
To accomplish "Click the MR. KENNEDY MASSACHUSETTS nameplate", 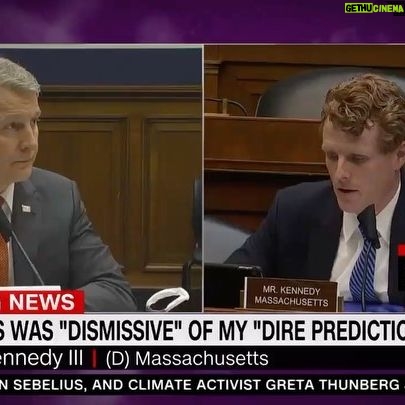I will 291,296.
